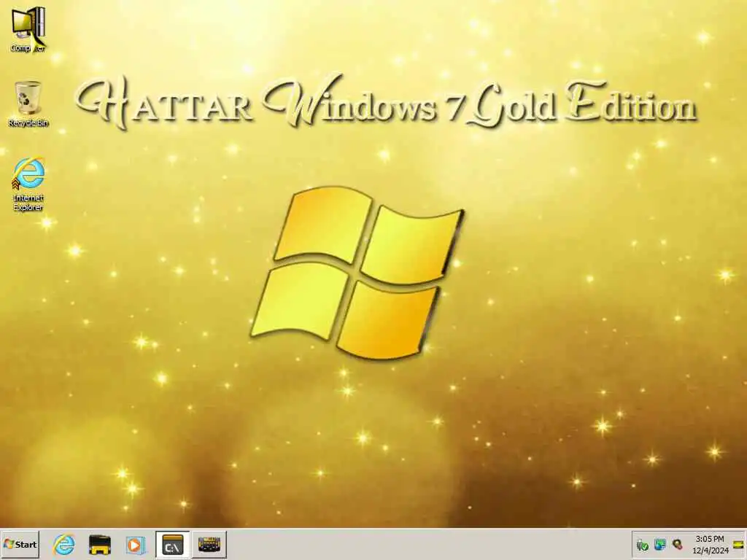Launch Internet Explorer from the taskbar
This screenshot has height=560, width=747.
coord(64,544)
